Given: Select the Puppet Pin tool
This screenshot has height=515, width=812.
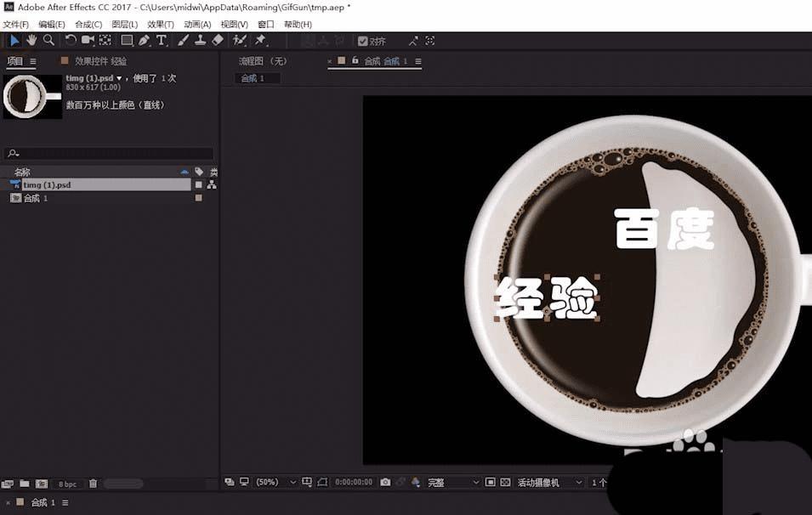Looking at the screenshot, I should point(260,41).
